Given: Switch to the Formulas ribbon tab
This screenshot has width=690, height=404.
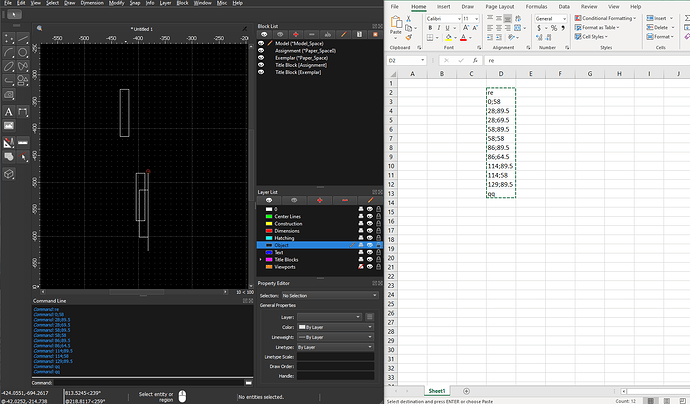Looking at the screenshot, I should pyautogui.click(x=536, y=7).
